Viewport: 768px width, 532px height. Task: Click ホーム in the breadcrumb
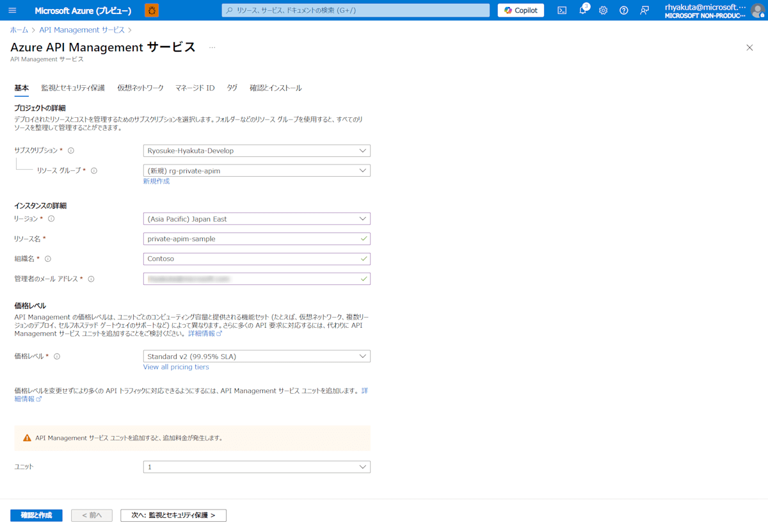(19, 30)
